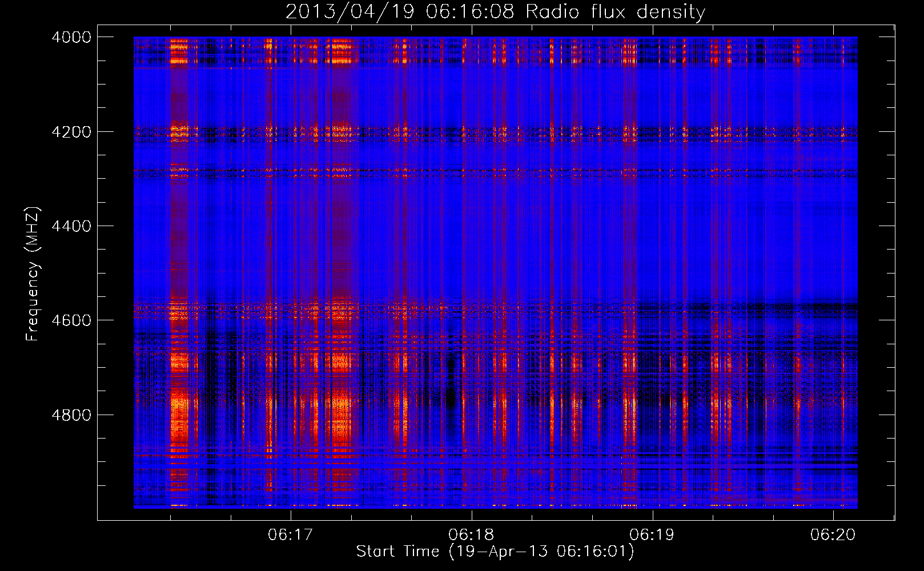Click the 4000 frequency tick label
The height and width of the screenshot is (571, 924).
71,37
